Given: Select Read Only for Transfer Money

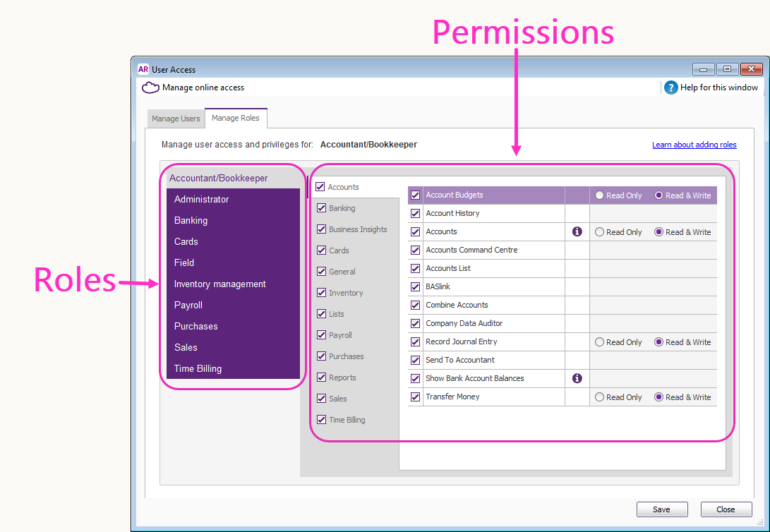Looking at the screenshot, I should pos(600,397).
